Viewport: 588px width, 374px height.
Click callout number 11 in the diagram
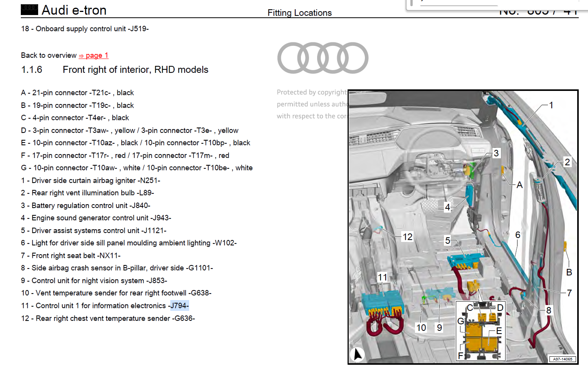pyautogui.click(x=382, y=277)
